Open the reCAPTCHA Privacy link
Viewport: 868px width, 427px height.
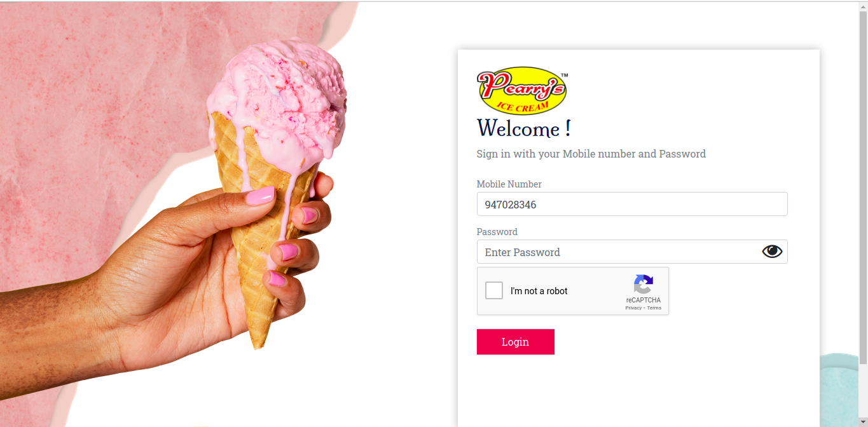[633, 308]
